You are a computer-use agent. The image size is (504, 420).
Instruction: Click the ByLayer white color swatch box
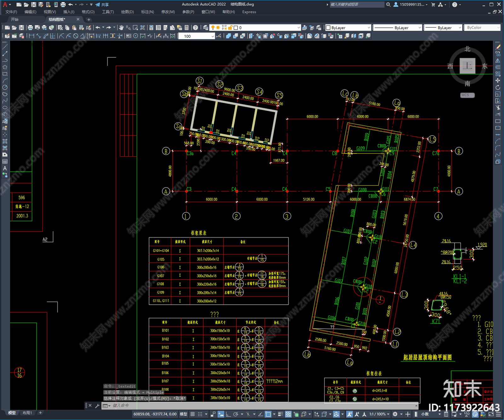click(328, 28)
